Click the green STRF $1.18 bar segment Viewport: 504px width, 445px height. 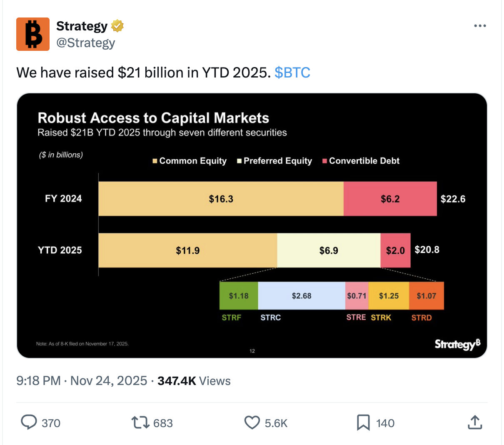(x=239, y=296)
